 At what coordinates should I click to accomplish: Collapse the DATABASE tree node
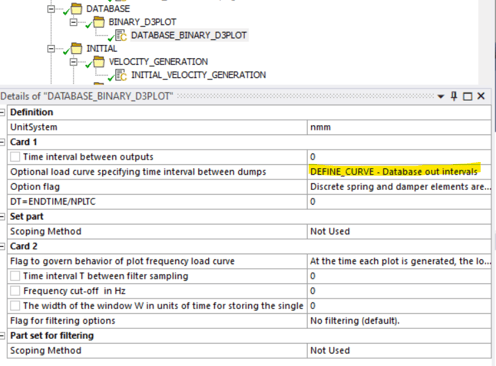tap(51, 9)
